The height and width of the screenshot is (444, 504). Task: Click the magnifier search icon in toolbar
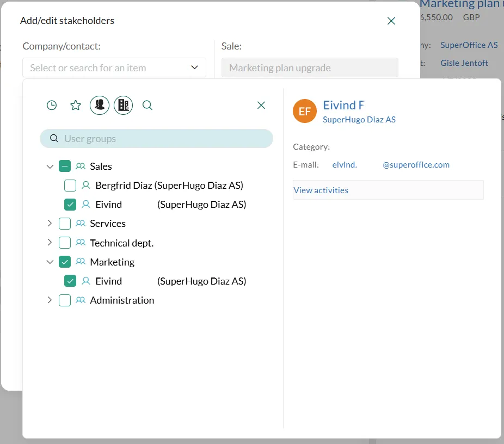pyautogui.click(x=147, y=106)
